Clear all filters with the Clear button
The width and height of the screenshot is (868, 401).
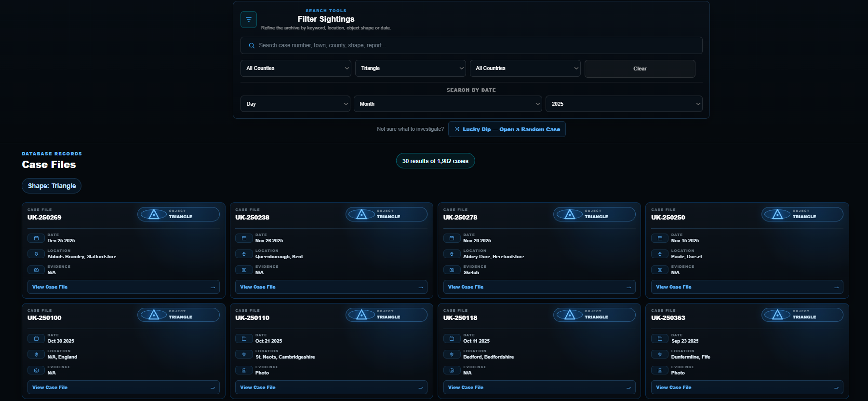pyautogui.click(x=640, y=69)
